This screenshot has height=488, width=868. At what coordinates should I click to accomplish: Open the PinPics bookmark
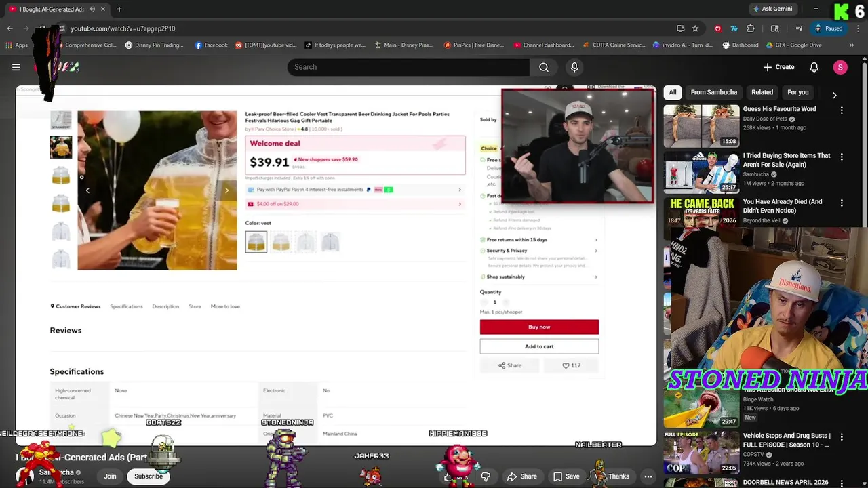coord(473,45)
